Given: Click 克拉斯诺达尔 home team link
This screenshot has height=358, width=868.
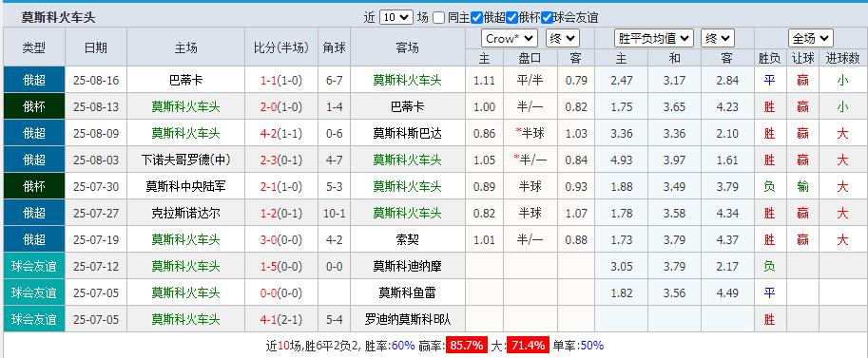Looking at the screenshot, I should tap(185, 213).
